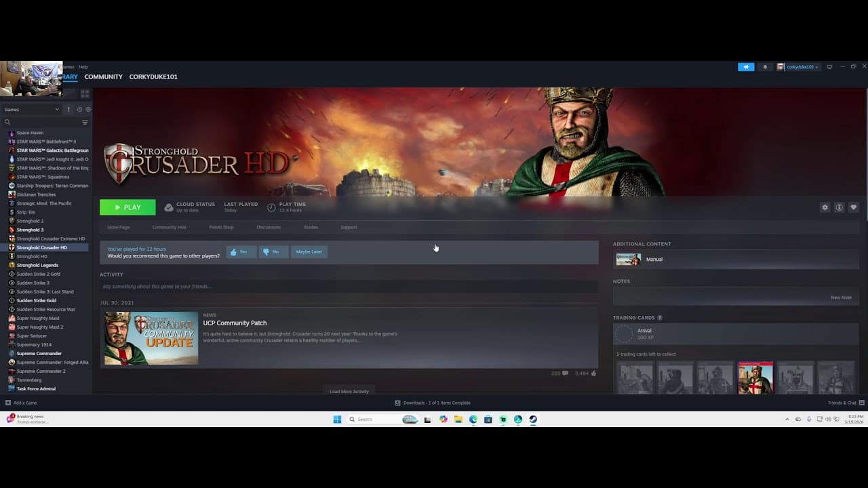The height and width of the screenshot is (488, 868).
Task: Click the Arrival badge icon
Action: [x=624, y=334]
